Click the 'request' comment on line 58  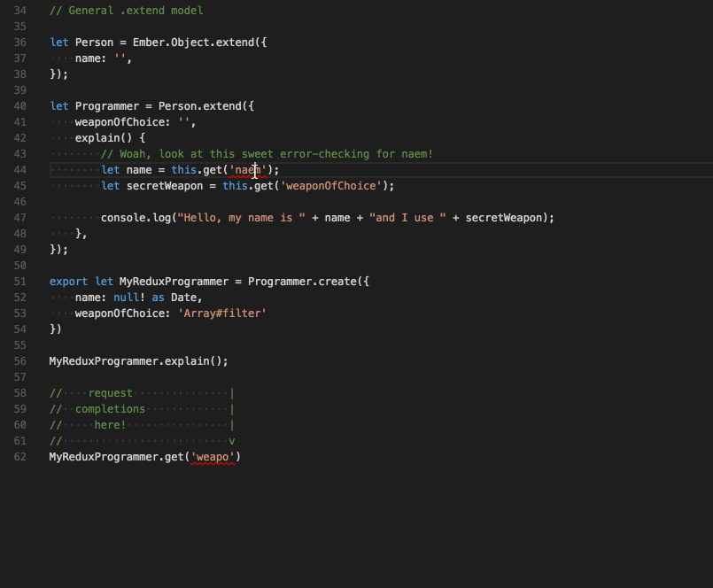(110, 393)
